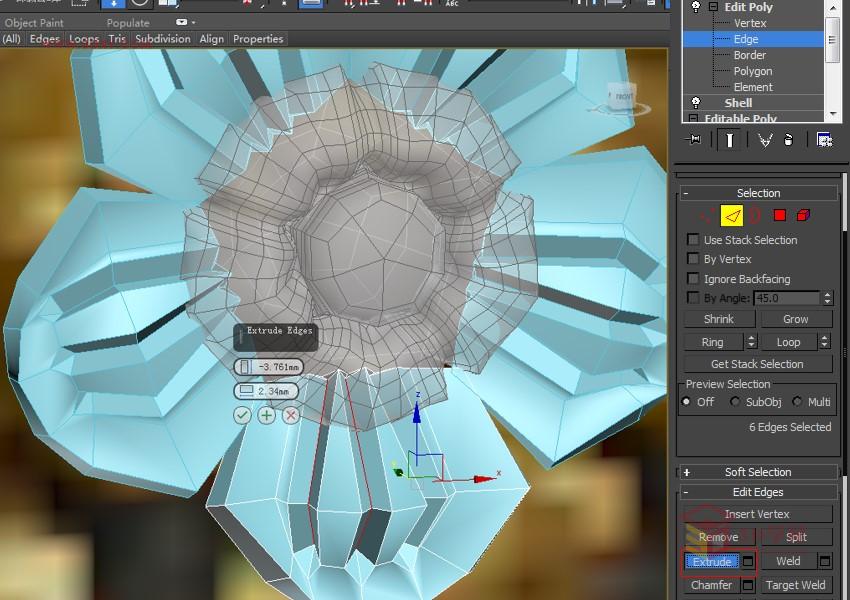Screen dimensions: 850x600
Task: Open the Ring selection spinner dropdown
Action: tap(751, 342)
